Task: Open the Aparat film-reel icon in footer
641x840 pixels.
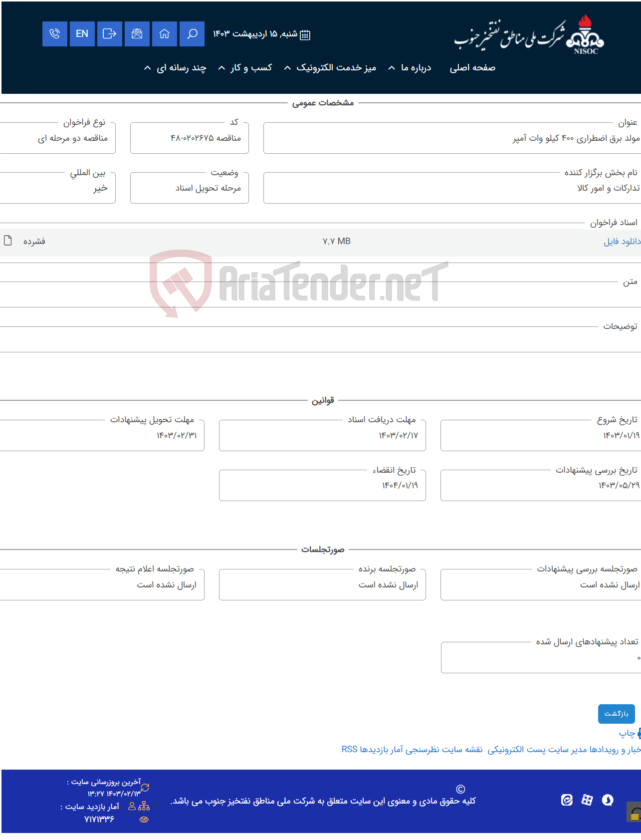Action: tap(587, 800)
